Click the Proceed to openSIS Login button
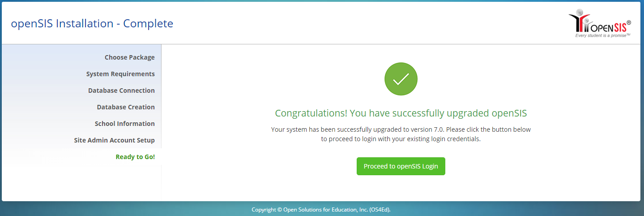Screen dimensions: 644x216 point(401,166)
